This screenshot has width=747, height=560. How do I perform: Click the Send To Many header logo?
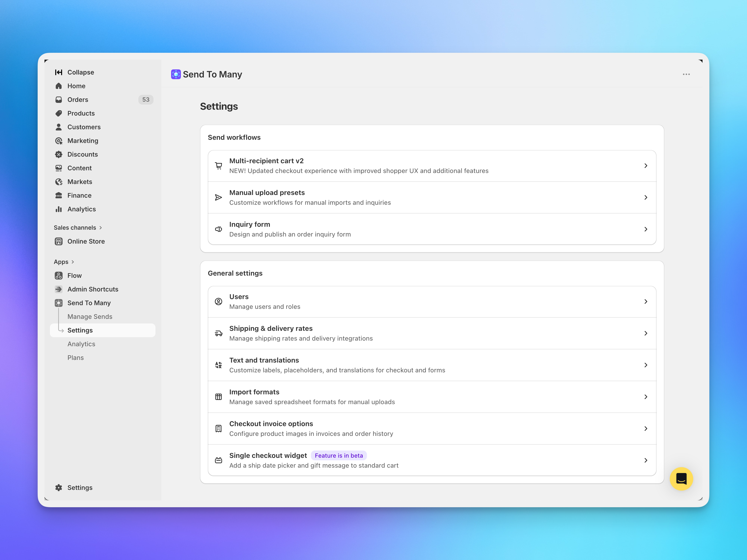tap(176, 74)
